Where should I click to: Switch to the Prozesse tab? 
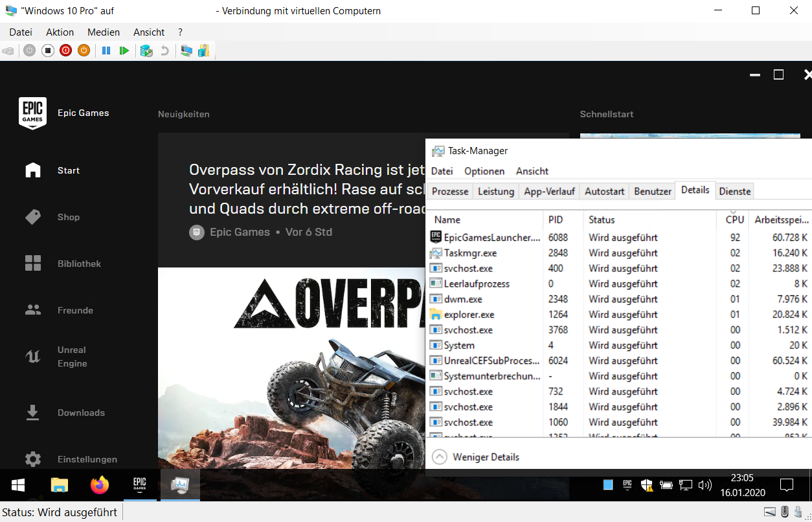pos(450,191)
